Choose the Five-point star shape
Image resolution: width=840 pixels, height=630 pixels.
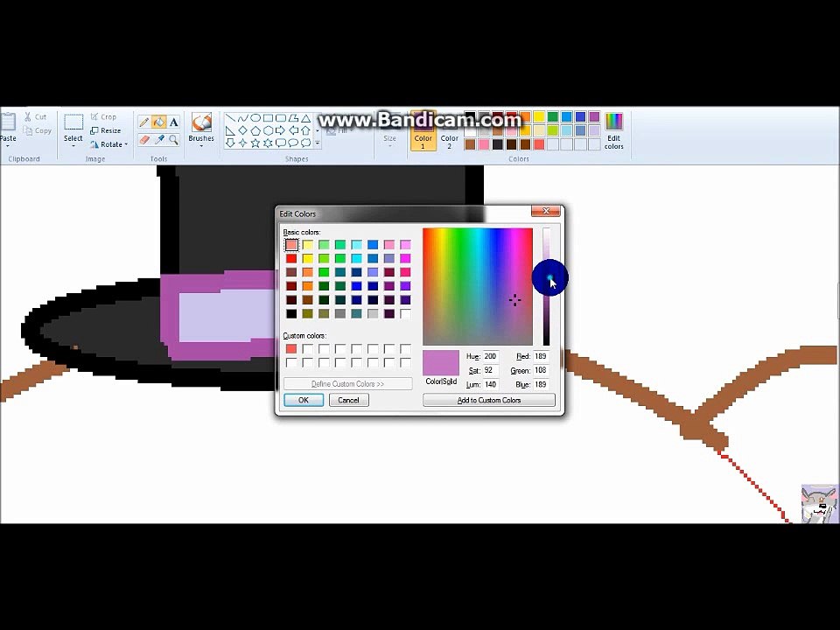(x=255, y=143)
